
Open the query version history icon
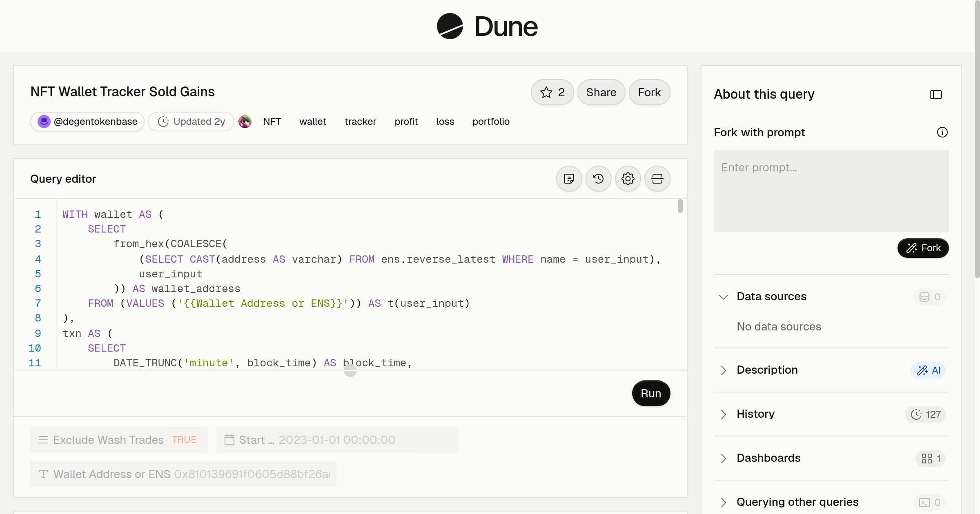[x=599, y=179]
